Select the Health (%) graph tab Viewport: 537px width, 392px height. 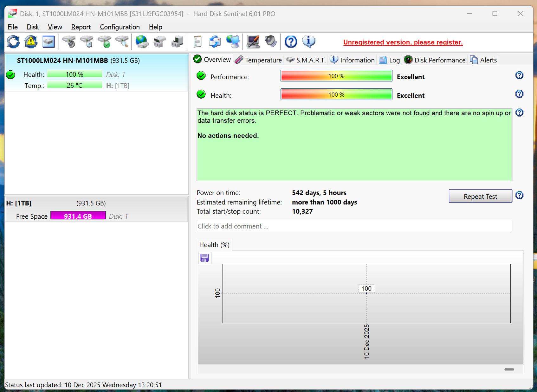point(214,245)
